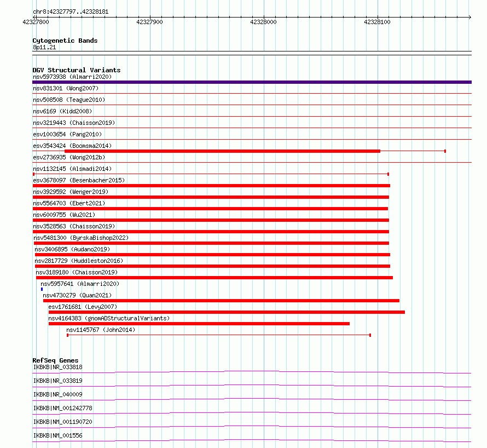487x448 pixels.
Task: Open transcript IKBKB|NR_033818
Action: pyautogui.click(x=58, y=367)
